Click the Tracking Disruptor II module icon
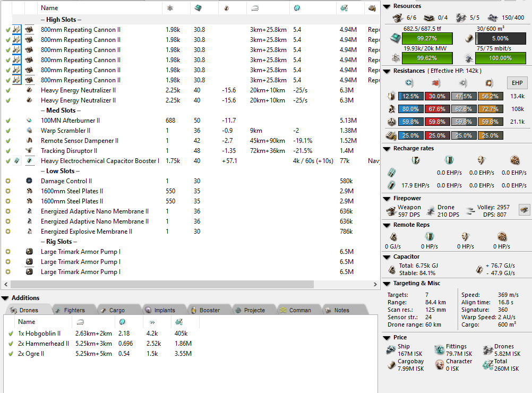The image size is (532, 393). pyautogui.click(x=29, y=151)
